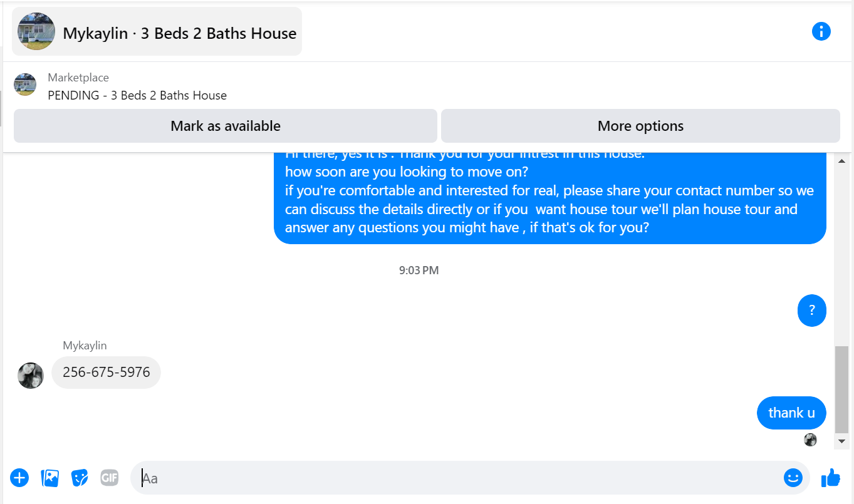854x504 pixels.
Task: Click the Marketplace listing thumbnail
Action: pos(25,85)
